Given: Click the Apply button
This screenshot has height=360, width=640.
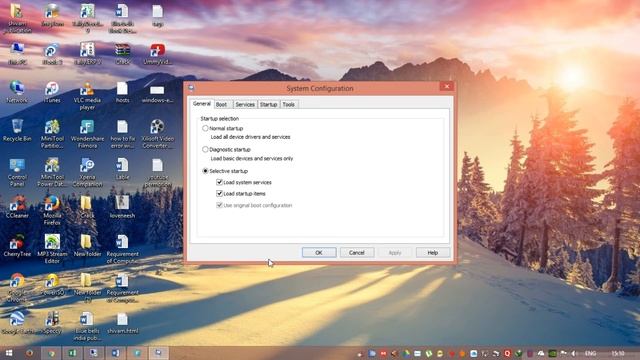Looking at the screenshot, I should tap(395, 253).
